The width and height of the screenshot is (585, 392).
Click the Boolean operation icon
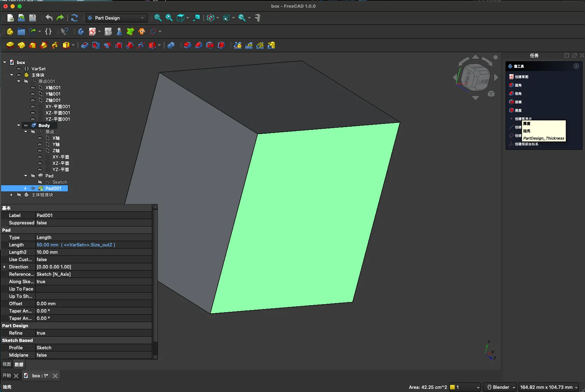click(x=171, y=45)
